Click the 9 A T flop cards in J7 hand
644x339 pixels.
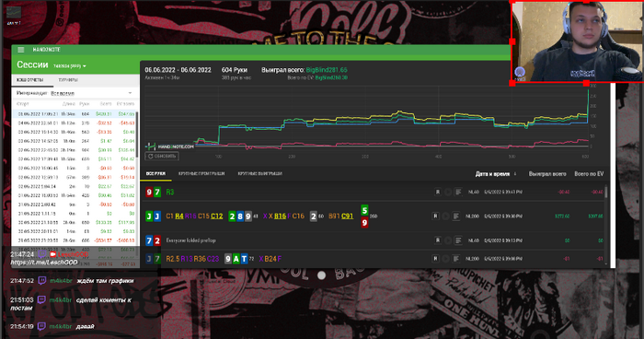pos(236,259)
